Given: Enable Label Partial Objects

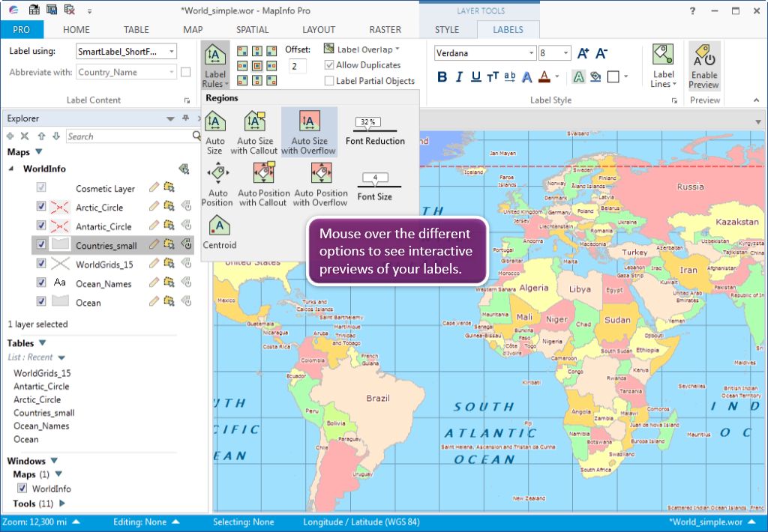Looking at the screenshot, I should click(x=329, y=81).
